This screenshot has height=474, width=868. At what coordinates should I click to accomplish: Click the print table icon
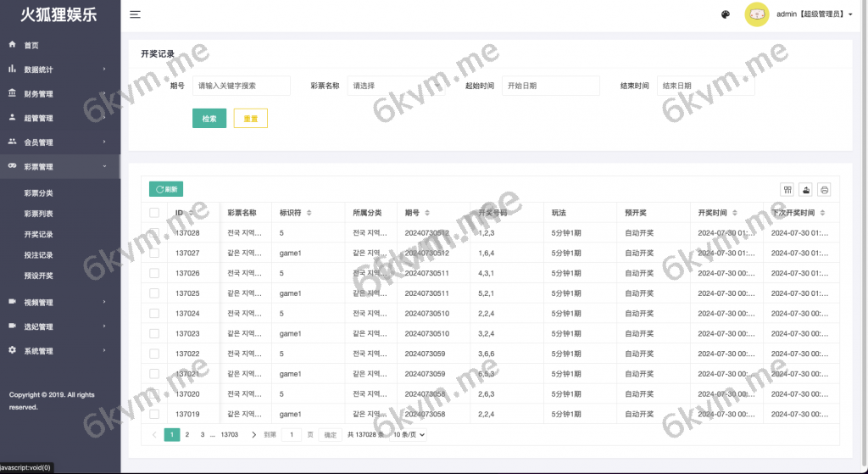click(x=824, y=190)
